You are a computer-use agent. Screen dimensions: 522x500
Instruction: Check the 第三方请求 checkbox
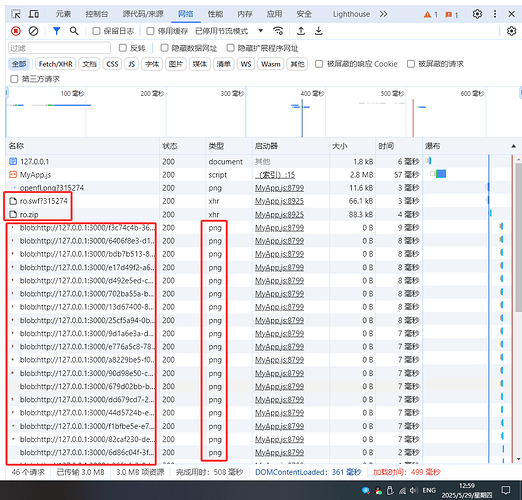point(14,79)
